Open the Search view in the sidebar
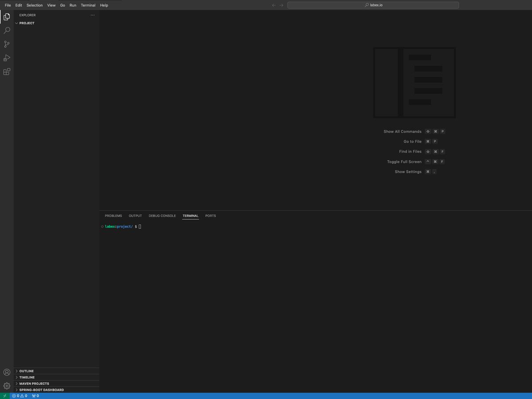This screenshot has width=532, height=399. click(x=7, y=30)
